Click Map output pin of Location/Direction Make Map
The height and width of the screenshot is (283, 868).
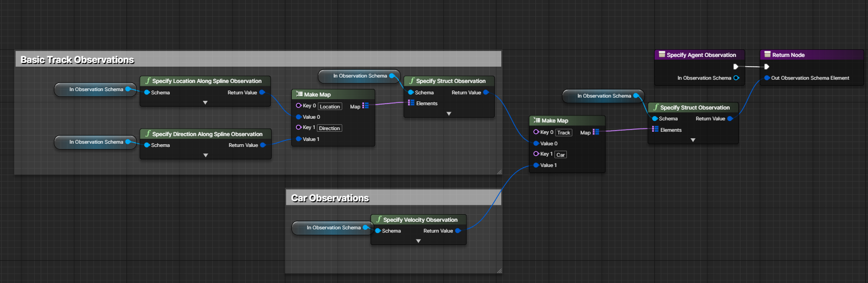coord(366,106)
